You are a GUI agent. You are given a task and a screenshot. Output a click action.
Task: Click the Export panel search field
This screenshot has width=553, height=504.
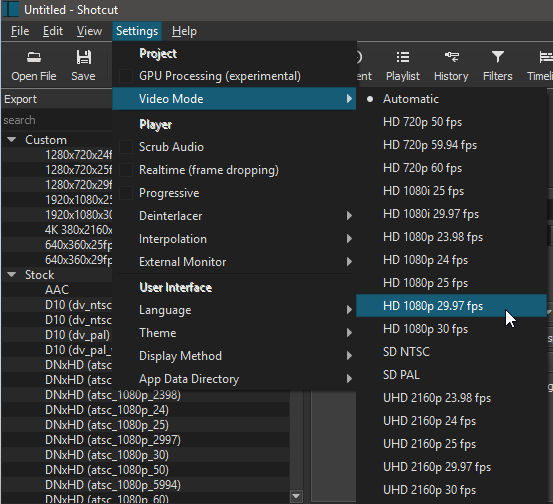pos(57,120)
